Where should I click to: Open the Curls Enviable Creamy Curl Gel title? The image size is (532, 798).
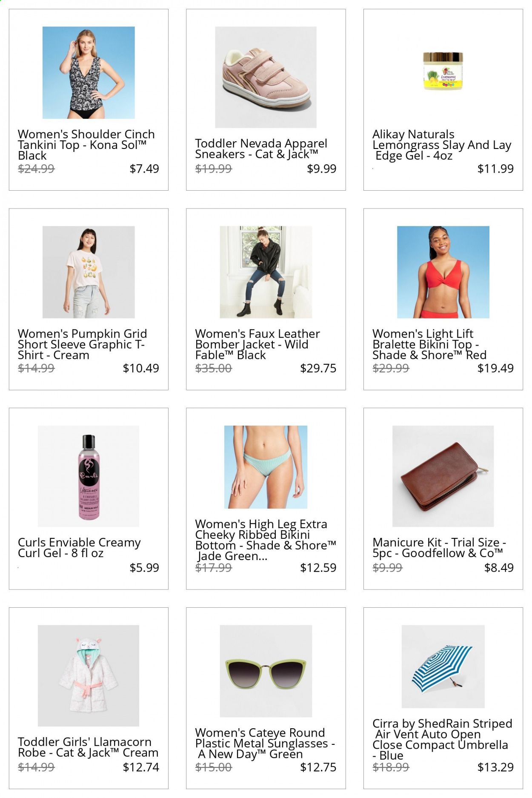coord(79,548)
